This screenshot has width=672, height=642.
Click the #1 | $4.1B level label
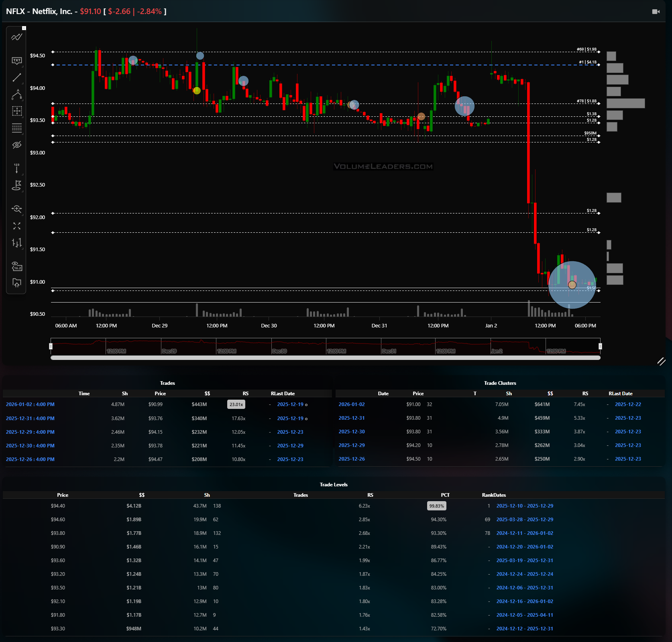pos(588,62)
